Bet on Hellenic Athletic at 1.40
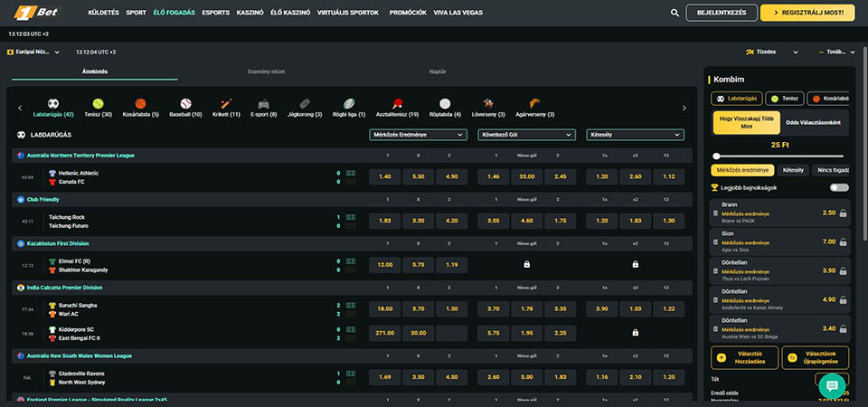The height and width of the screenshot is (407, 868). pyautogui.click(x=385, y=177)
